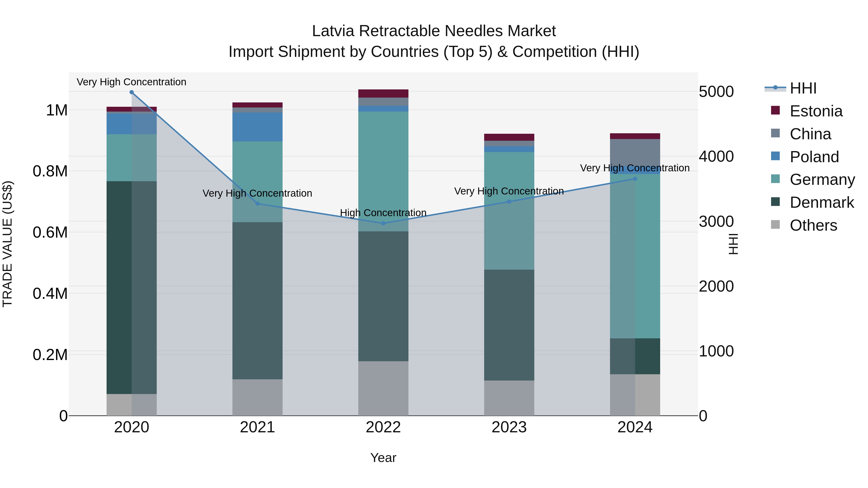Click the 'TRADE VALUE (US$)' axis title

pyautogui.click(x=7, y=244)
